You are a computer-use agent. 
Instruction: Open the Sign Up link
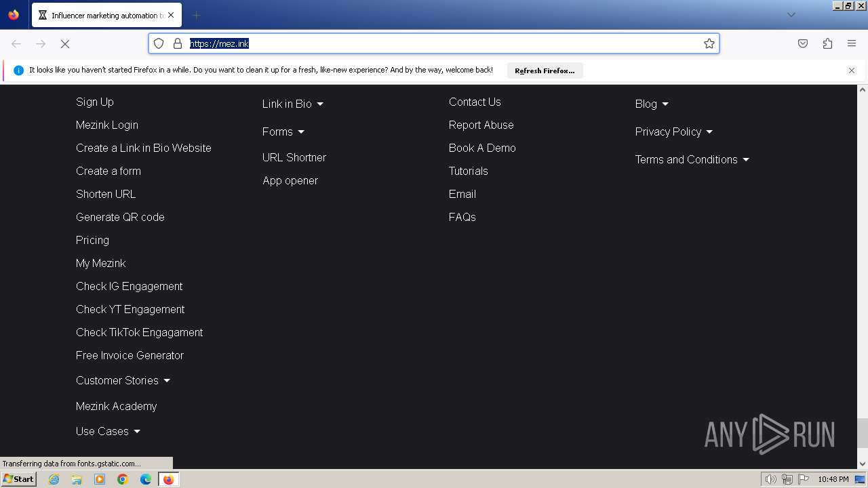[95, 102]
